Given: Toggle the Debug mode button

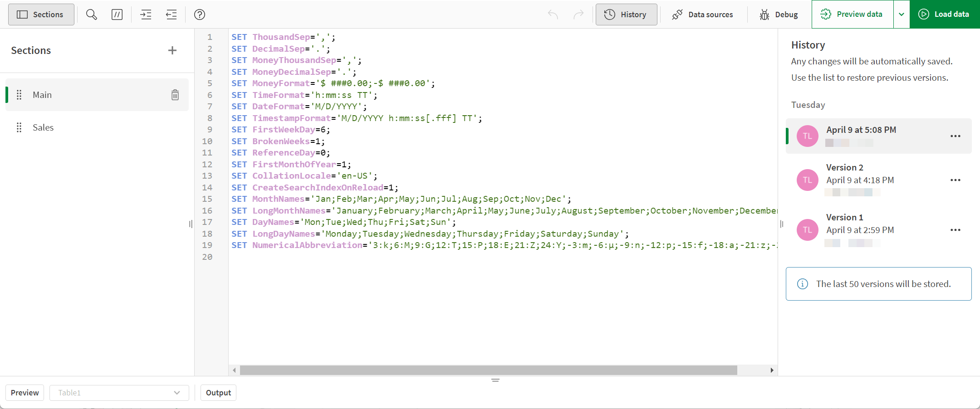Looking at the screenshot, I should pos(779,15).
